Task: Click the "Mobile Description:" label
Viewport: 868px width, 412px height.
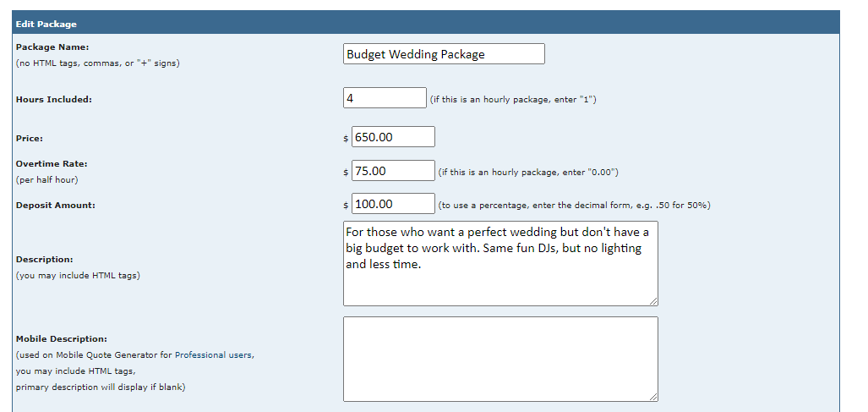Action: (61, 338)
